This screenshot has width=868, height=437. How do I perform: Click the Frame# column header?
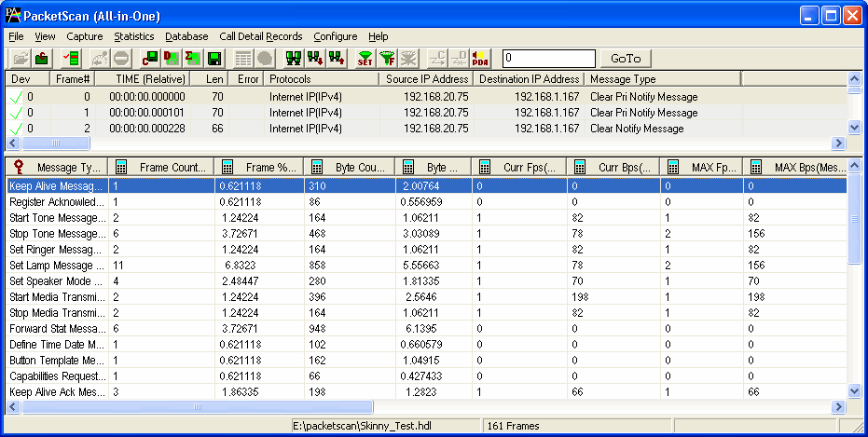tap(73, 79)
